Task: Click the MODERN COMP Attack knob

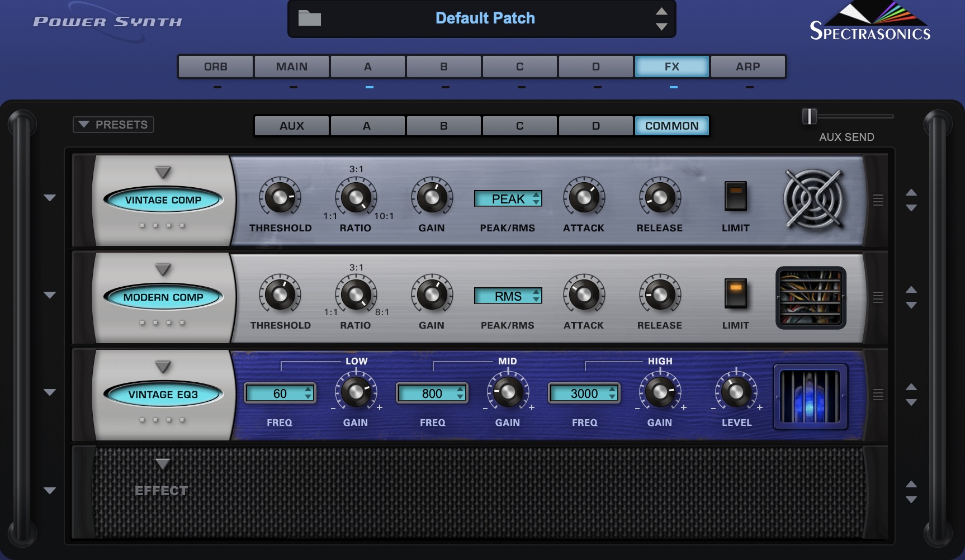Action: pos(584,295)
